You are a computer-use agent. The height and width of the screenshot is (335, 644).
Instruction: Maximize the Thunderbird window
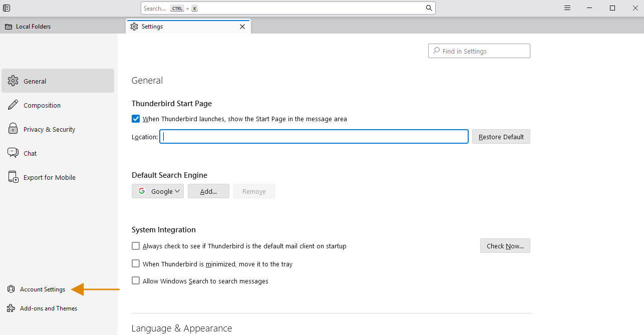[612, 8]
